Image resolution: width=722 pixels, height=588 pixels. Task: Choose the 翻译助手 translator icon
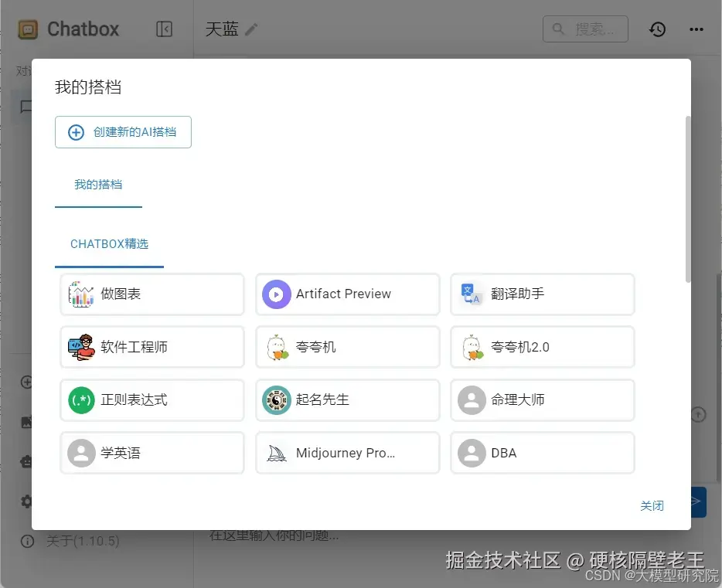tap(471, 294)
